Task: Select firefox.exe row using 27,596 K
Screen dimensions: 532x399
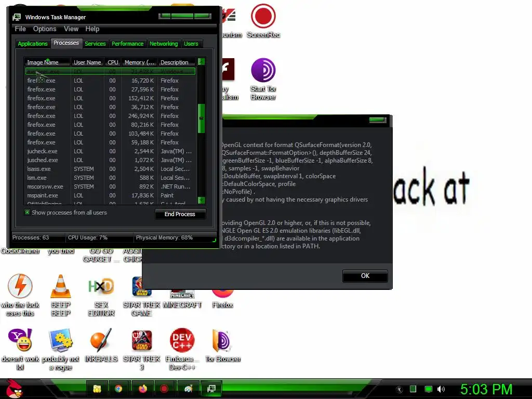Action: tap(110, 89)
